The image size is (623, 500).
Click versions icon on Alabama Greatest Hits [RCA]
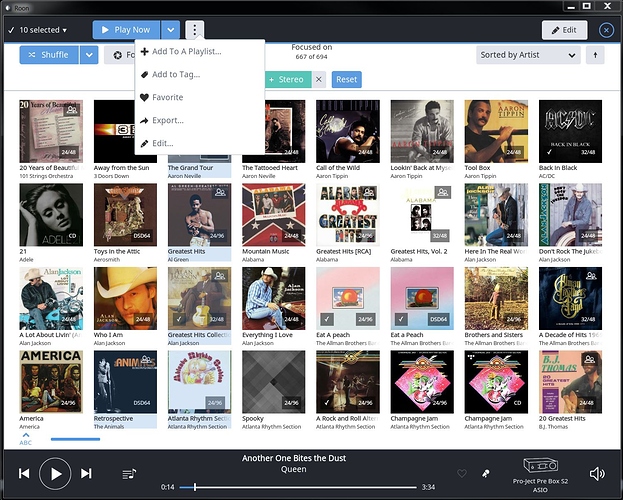click(368, 193)
